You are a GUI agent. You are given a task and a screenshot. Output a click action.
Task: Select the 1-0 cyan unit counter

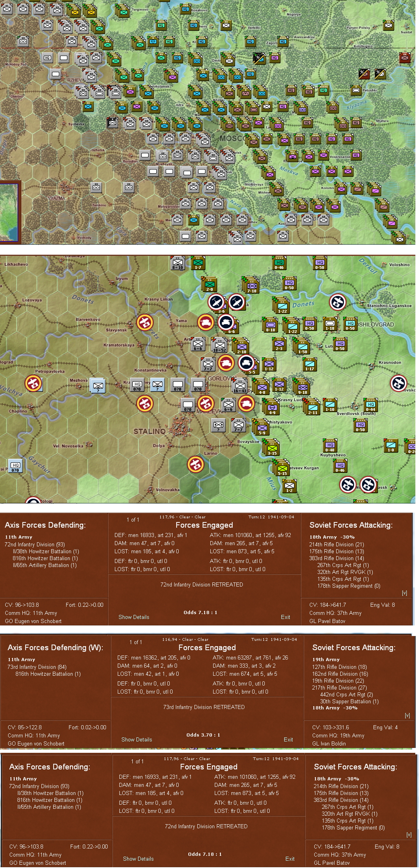pyautogui.click(x=391, y=445)
